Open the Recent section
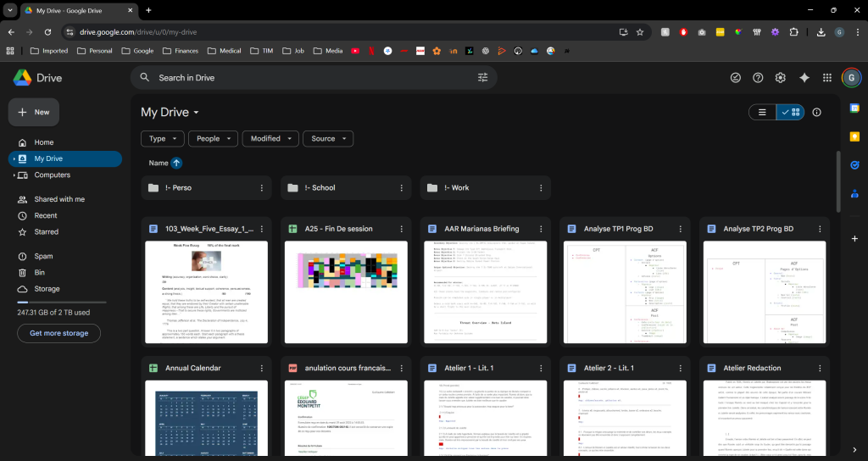The width and height of the screenshot is (868, 461). tap(46, 216)
